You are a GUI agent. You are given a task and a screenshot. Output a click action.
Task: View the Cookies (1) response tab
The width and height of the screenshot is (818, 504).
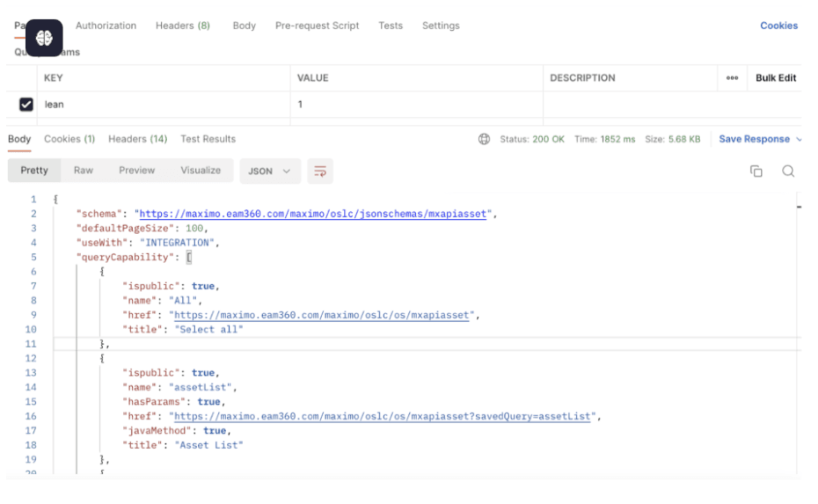(69, 139)
